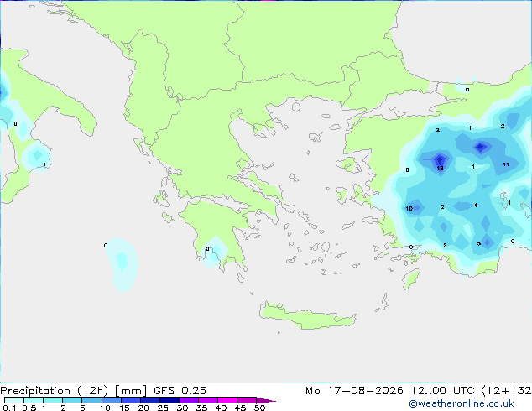The height and width of the screenshot is (411, 532).
Task: Click the '20' legend scale label
Action: point(143,408)
